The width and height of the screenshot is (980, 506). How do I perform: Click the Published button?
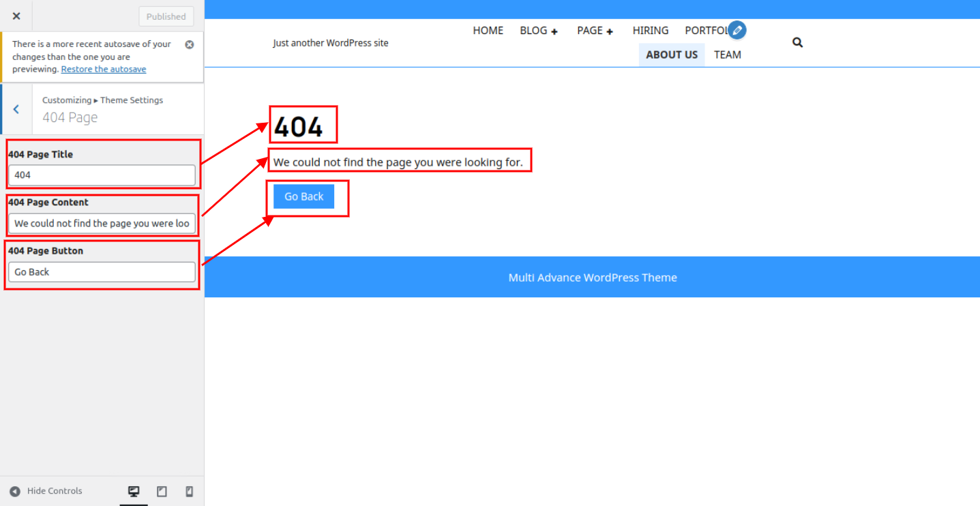[x=166, y=16]
